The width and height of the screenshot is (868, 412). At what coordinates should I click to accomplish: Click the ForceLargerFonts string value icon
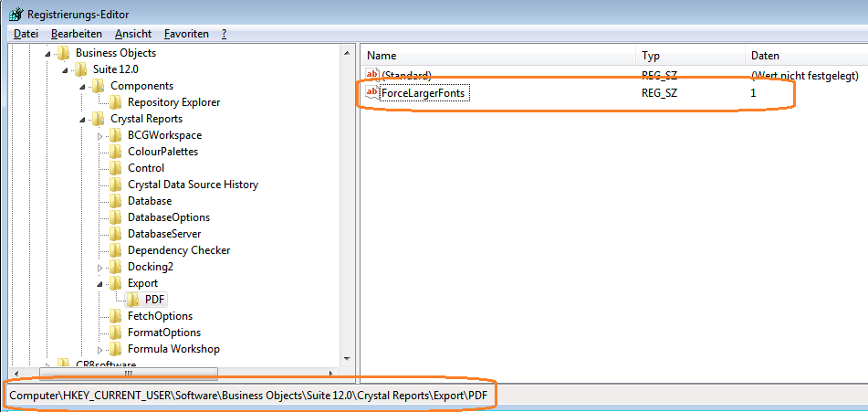(x=372, y=93)
